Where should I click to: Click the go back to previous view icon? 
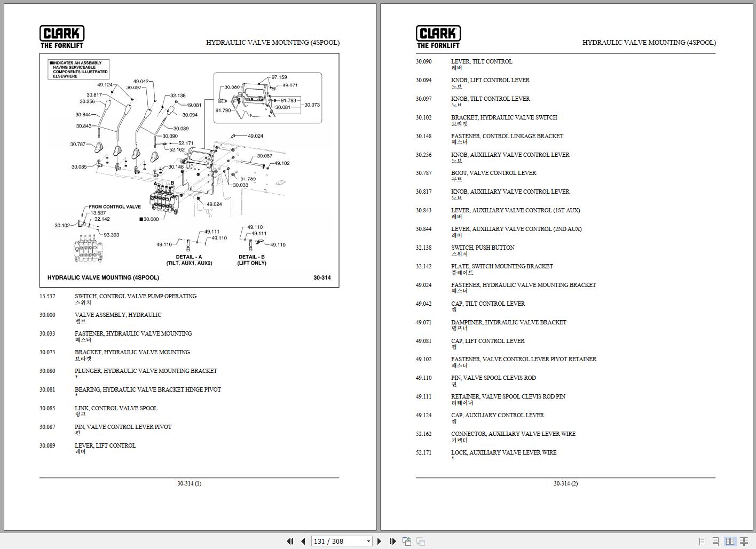click(x=407, y=541)
